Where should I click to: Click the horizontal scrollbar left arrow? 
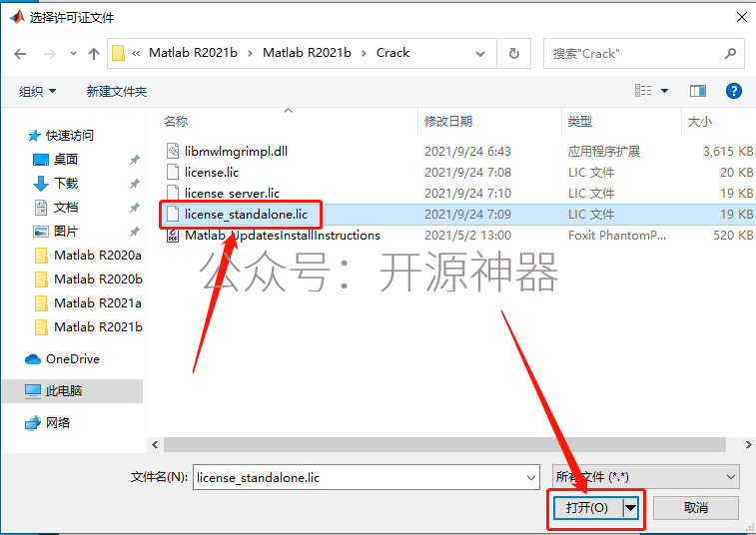pos(155,444)
